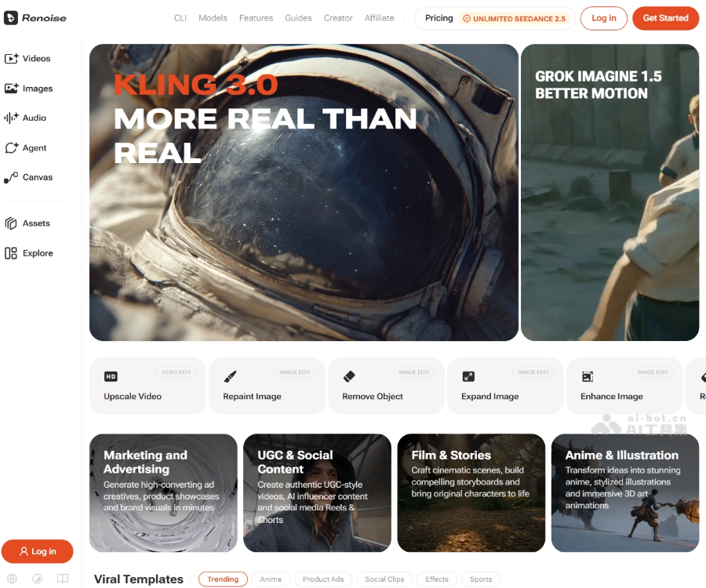This screenshot has height=588, width=706.
Task: Open Videos from the sidebar icon
Action: tap(11, 59)
